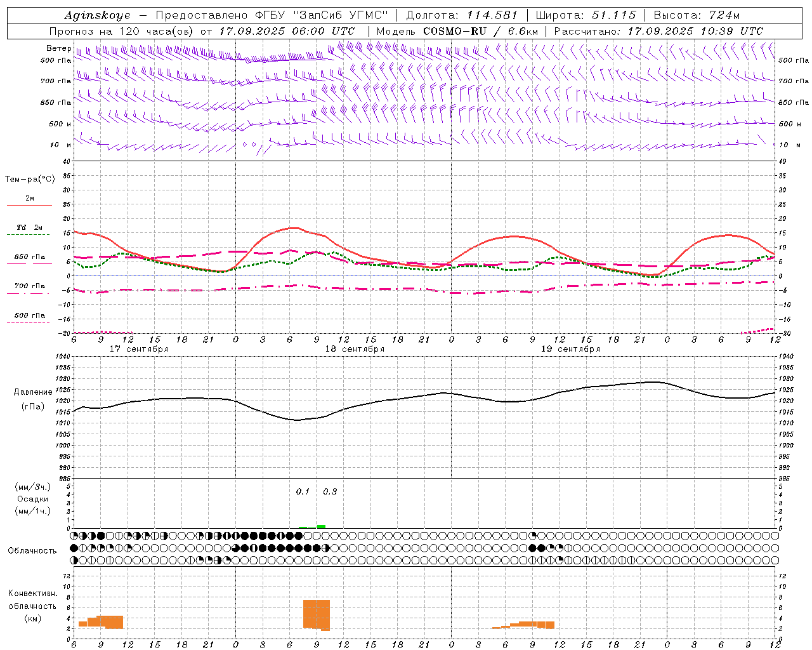
Task: Click the Ветер panel label
Action: pos(58,48)
